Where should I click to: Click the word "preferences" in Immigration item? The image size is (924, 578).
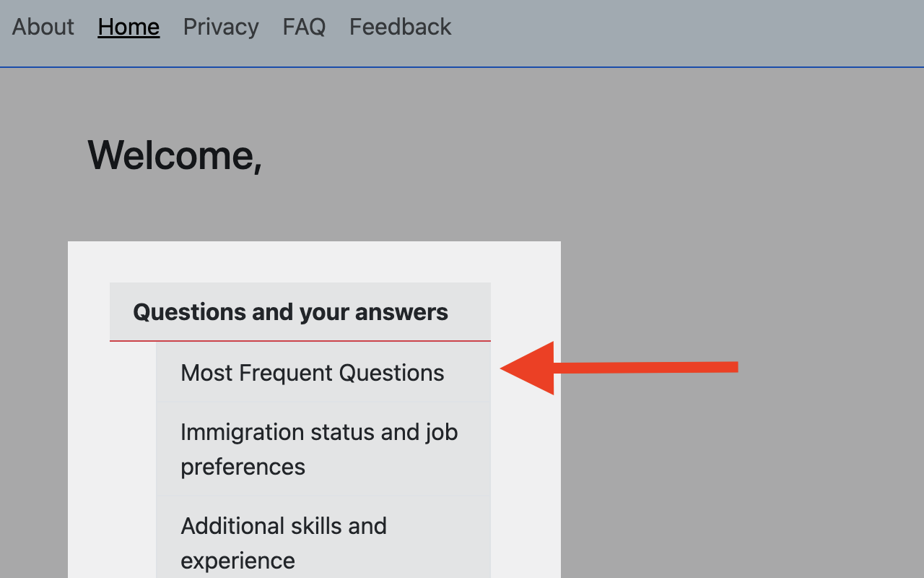click(x=243, y=467)
